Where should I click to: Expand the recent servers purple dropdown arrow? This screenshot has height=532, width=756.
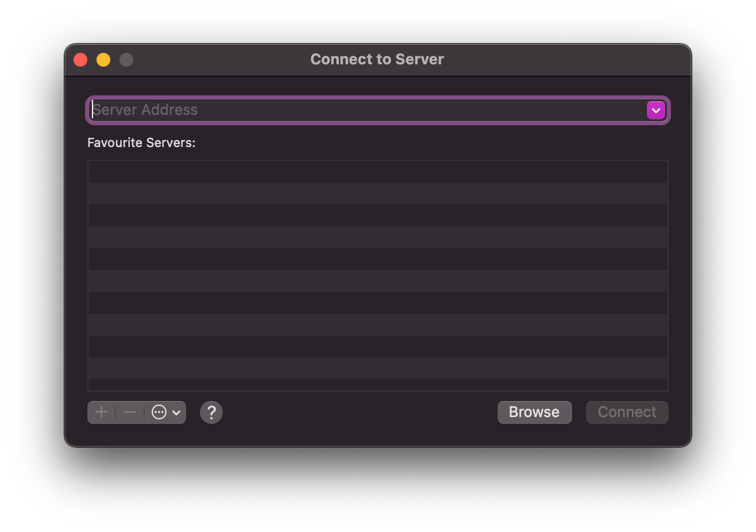(x=655, y=110)
